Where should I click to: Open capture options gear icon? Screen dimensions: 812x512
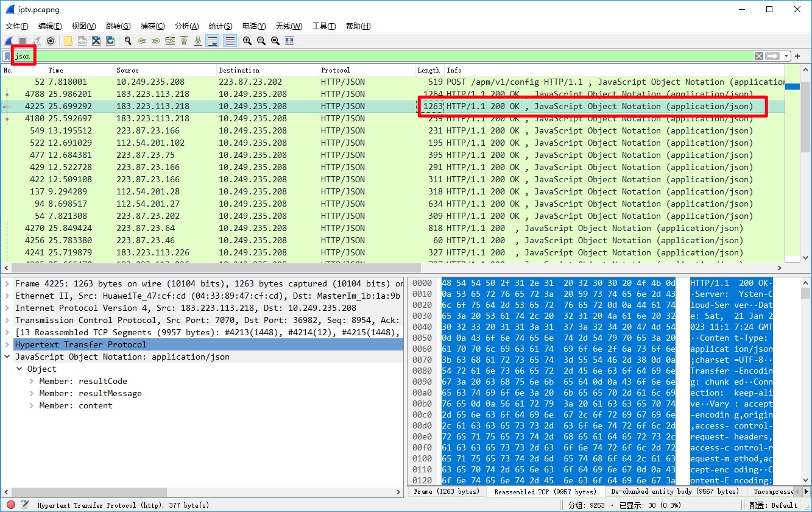point(51,41)
